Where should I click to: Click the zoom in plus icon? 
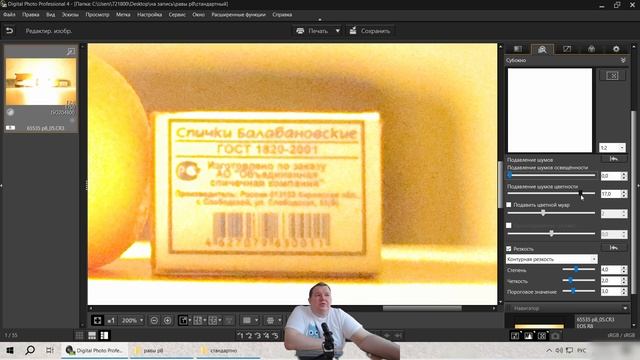coord(167,320)
